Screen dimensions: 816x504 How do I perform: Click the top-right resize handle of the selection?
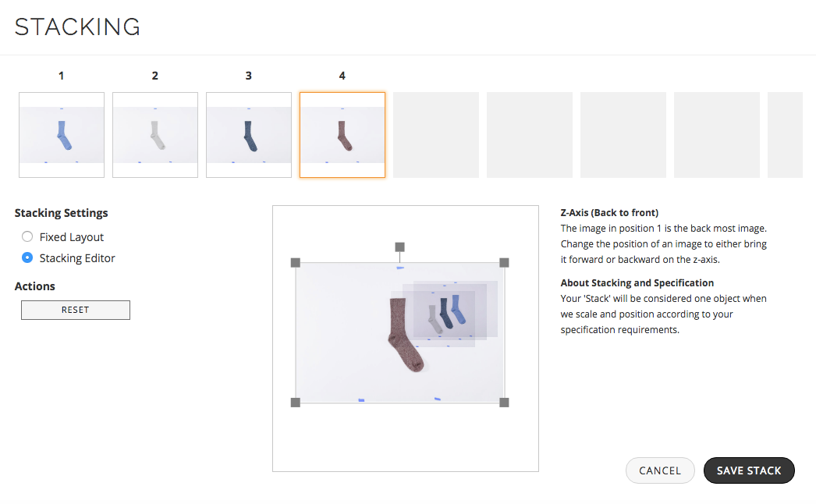point(504,262)
